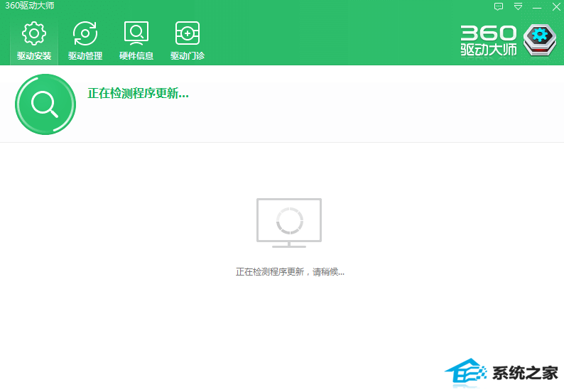This screenshot has width=564, height=392.
Task: Close the 360驱动大师 window
Action: tap(556, 6)
